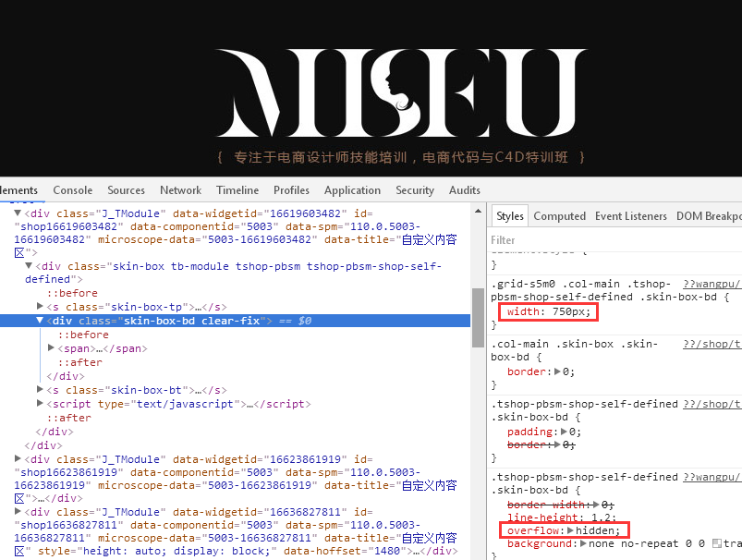Open the Sources tab

point(126,190)
